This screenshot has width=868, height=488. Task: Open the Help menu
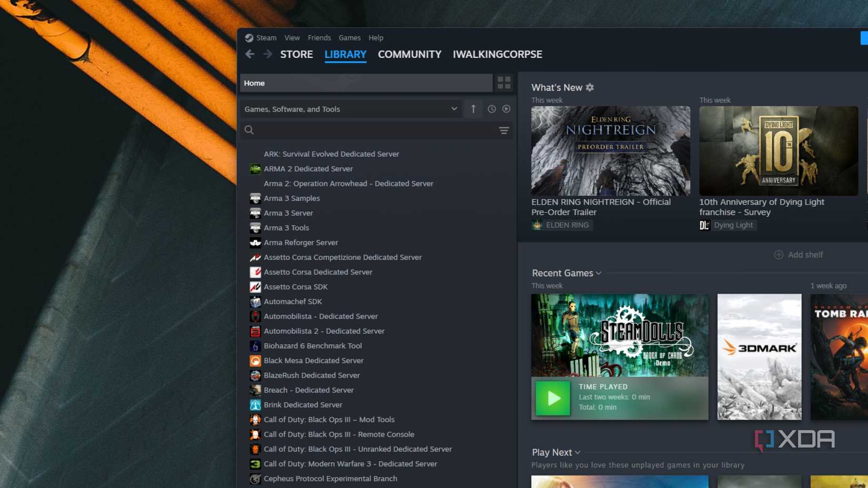pos(376,37)
